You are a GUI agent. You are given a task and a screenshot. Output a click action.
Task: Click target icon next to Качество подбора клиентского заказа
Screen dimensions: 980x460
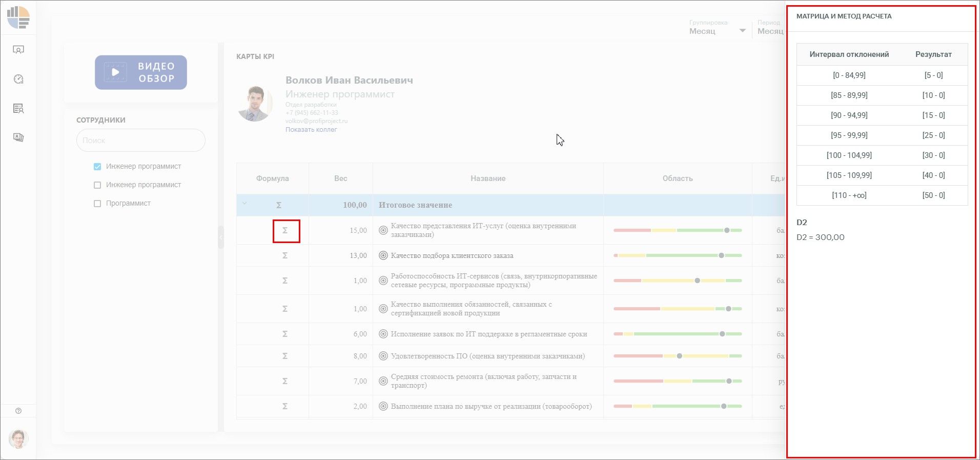[383, 255]
